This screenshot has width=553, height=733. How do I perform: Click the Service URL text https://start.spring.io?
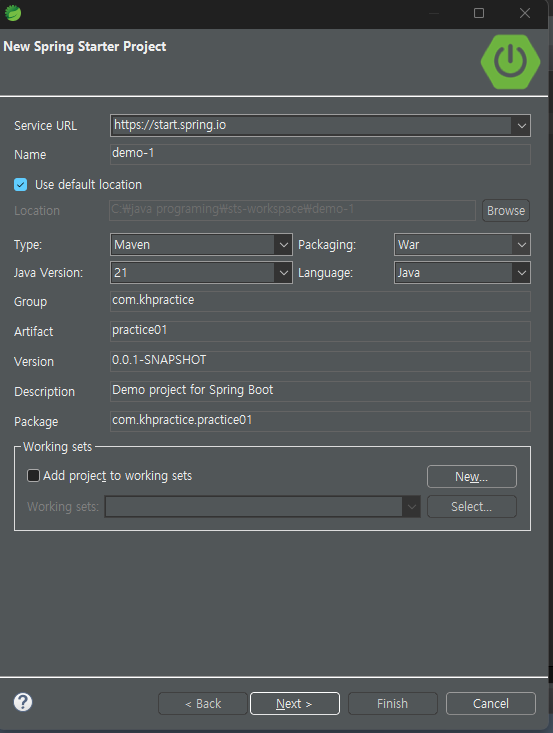click(x=170, y=125)
